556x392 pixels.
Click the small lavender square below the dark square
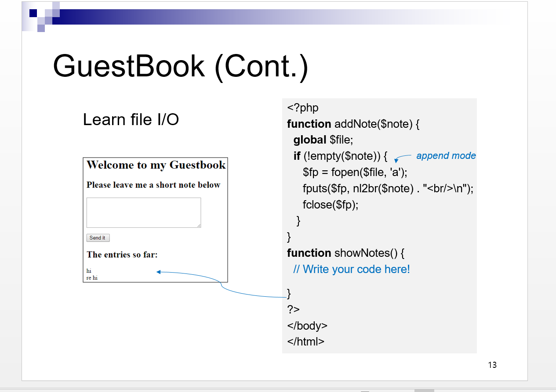(x=42, y=21)
